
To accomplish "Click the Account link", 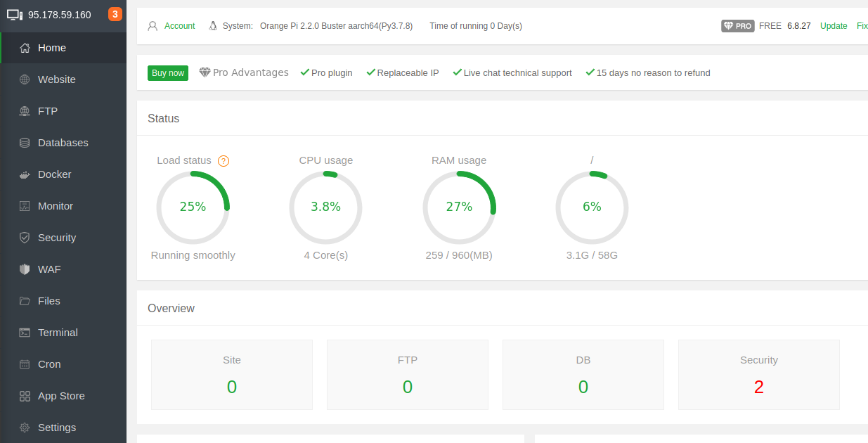I will tap(179, 26).
